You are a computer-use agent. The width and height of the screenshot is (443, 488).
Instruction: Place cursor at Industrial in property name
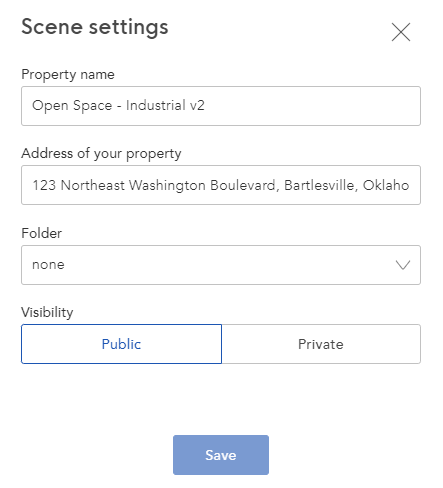(x=156, y=106)
